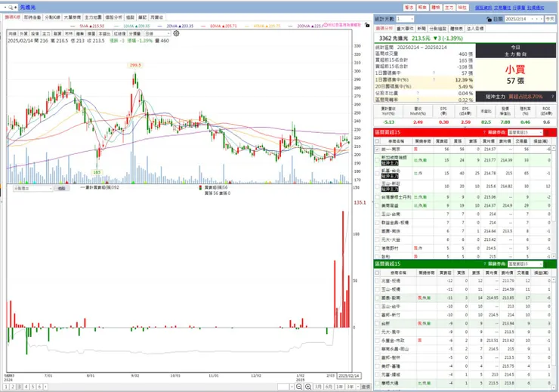Uncheck the 統一-南京 row checkbox
Image resolution: width=559 pixels, height=392 pixels.
(x=377, y=150)
